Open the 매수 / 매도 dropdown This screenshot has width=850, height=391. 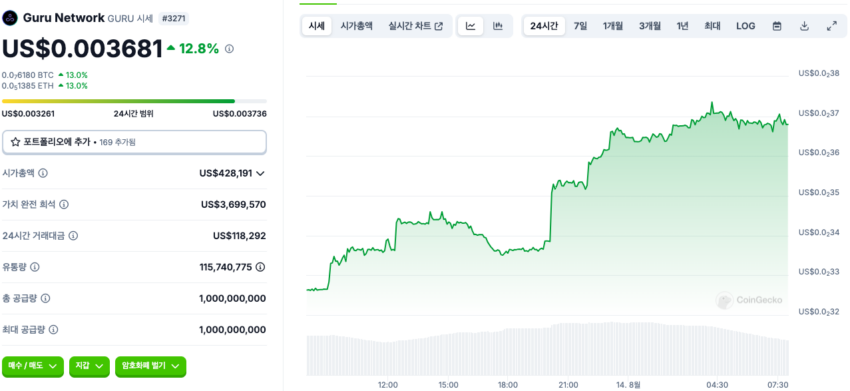point(33,366)
